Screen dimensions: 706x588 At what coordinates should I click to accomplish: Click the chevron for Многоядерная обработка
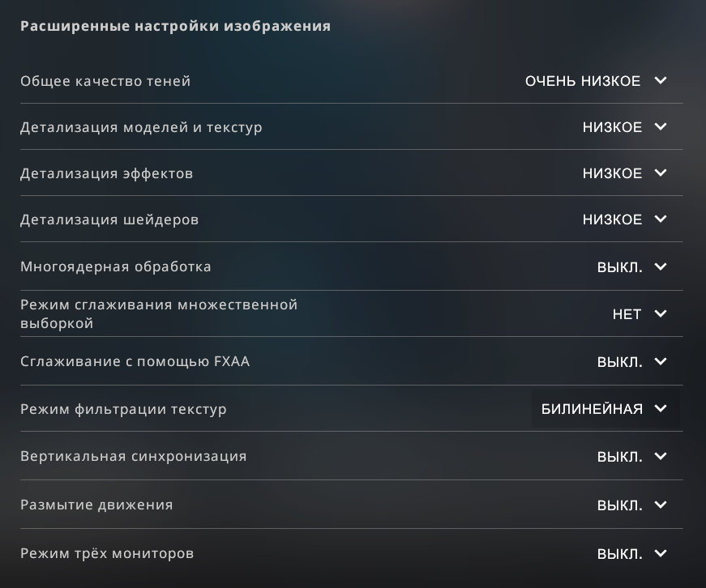[661, 266]
